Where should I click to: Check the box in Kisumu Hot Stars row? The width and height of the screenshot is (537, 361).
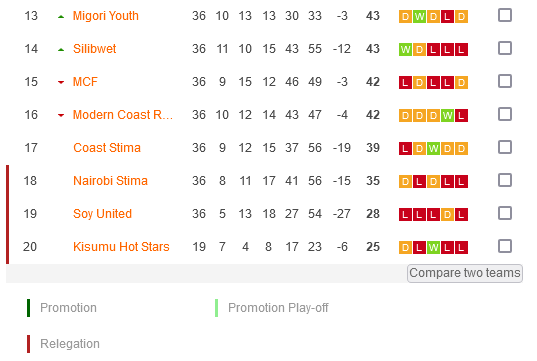click(x=505, y=246)
